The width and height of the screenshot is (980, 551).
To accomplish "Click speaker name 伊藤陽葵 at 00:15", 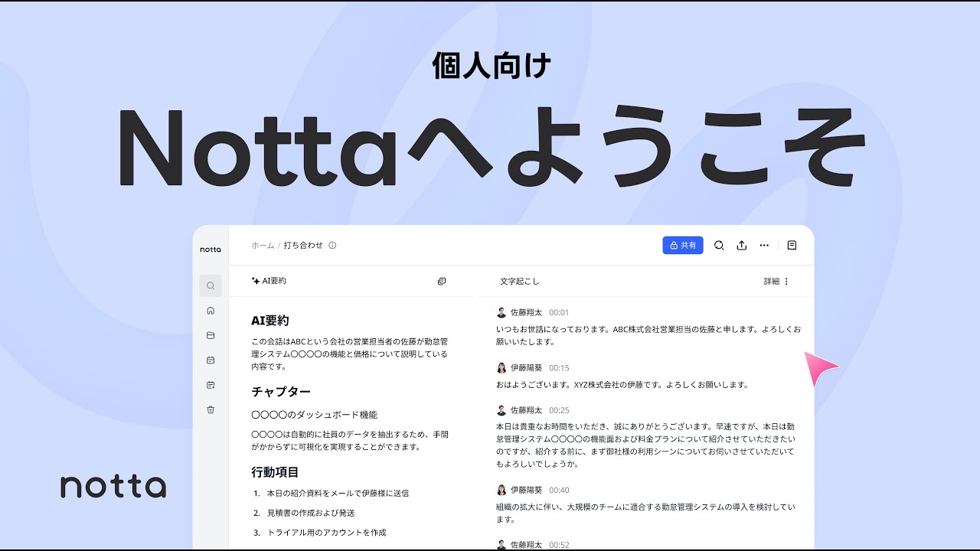I will (526, 367).
